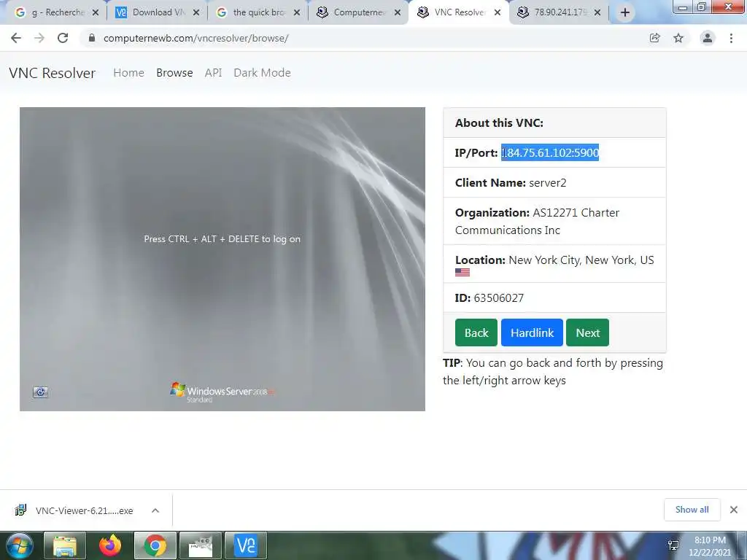This screenshot has height=560, width=747.
Task: Open the Windows Start menu
Action: click(x=19, y=545)
